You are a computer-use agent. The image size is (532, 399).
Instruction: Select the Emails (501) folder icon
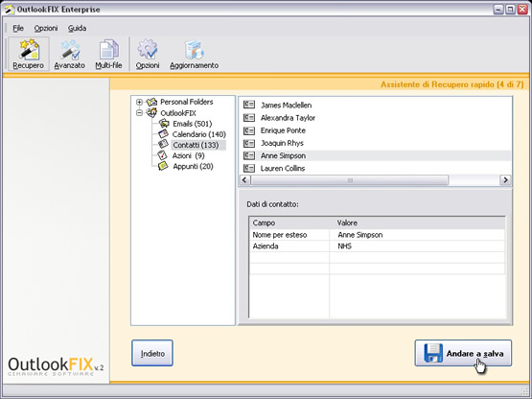pos(164,124)
